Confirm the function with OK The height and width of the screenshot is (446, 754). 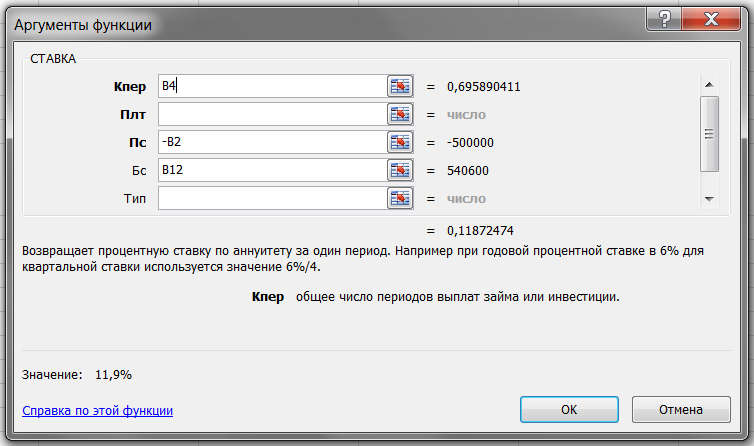[x=569, y=409]
